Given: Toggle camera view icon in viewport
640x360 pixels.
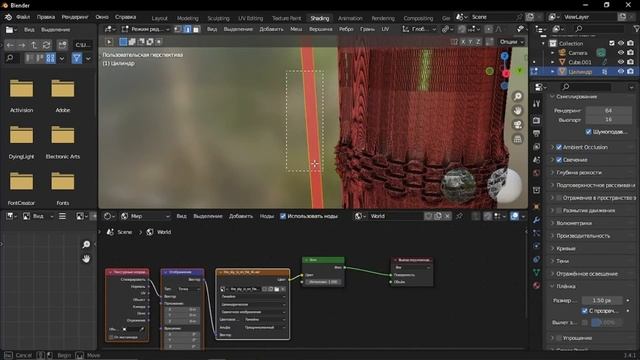Looking at the screenshot, I should (518, 125).
